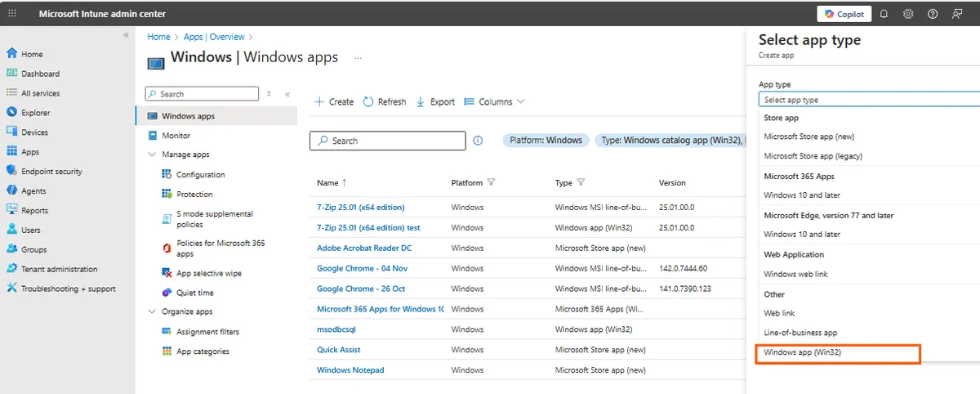Image resolution: width=980 pixels, height=394 pixels.
Task: Open Devices in left navigation
Action: [x=34, y=132]
